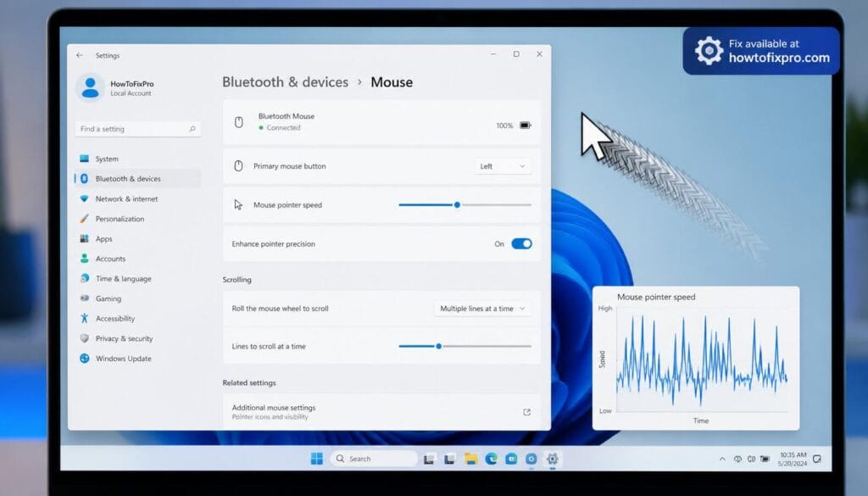
Task: Click the Bluetooth & devices breadcrumb link
Action: coord(285,82)
